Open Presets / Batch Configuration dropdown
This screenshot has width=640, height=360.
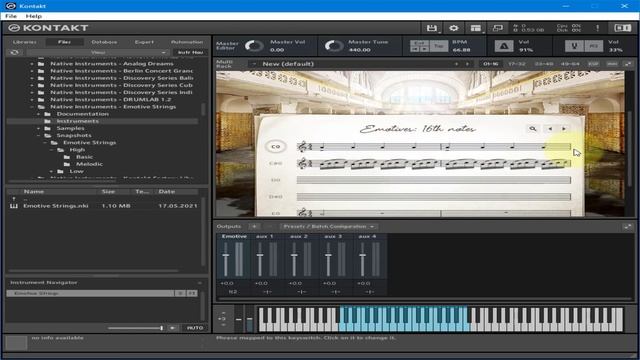(x=329, y=226)
